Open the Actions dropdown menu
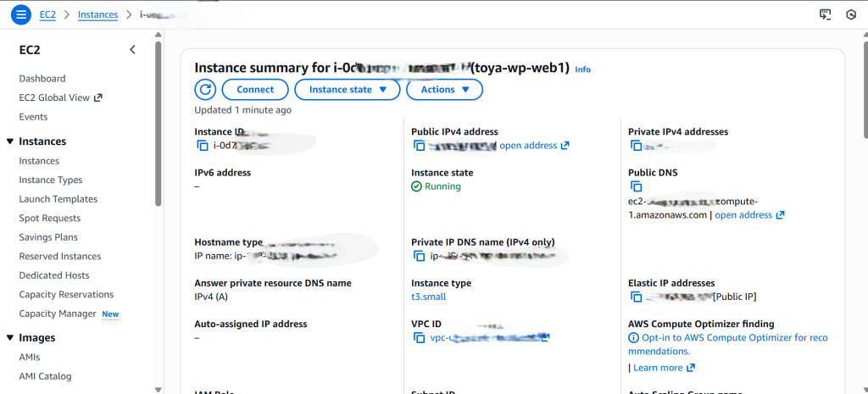Viewport: 868px width, 394px height. pos(444,90)
